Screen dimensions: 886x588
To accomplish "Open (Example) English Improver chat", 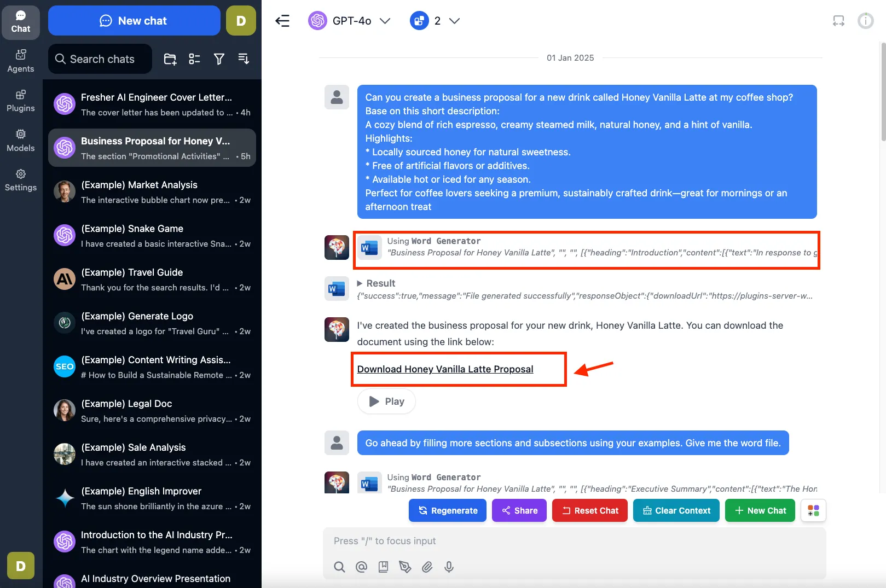I will click(x=152, y=498).
